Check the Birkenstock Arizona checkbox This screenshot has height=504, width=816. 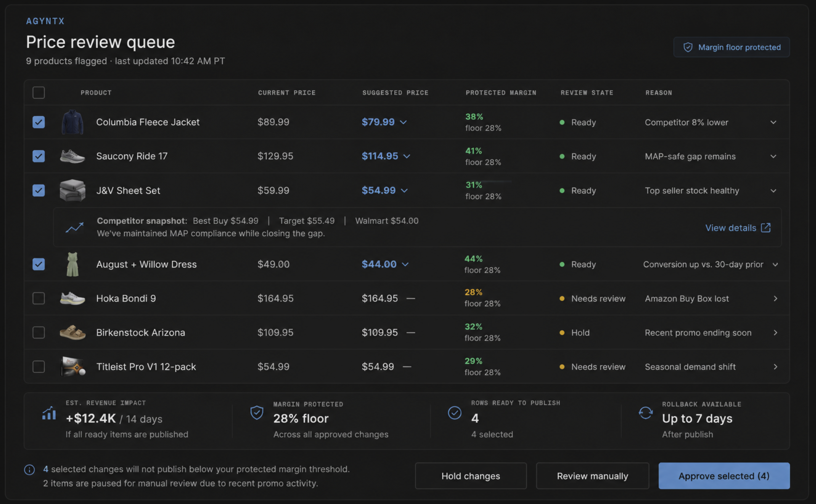(x=39, y=332)
